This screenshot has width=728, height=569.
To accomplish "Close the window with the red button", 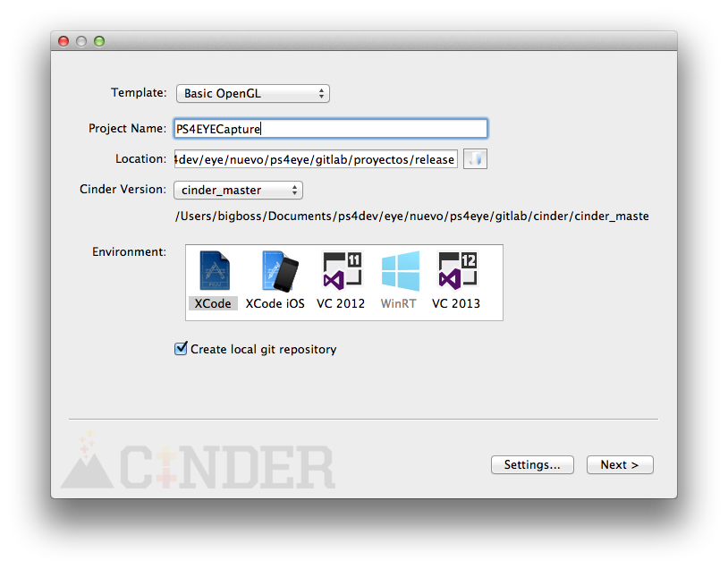I will tap(63, 41).
